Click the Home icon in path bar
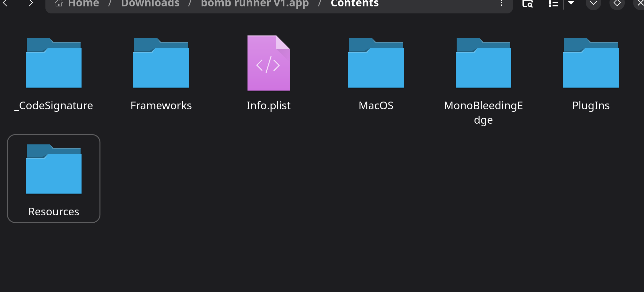644x292 pixels. 59,3
